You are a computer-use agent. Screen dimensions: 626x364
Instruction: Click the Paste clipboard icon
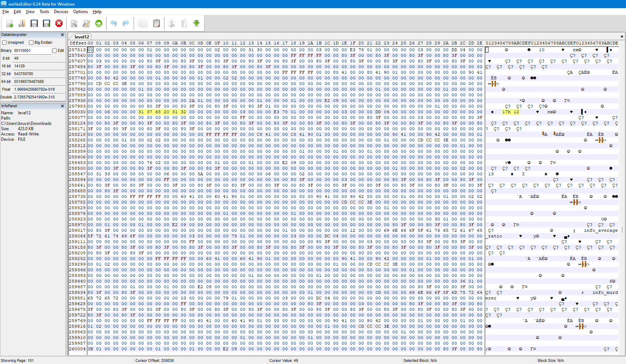pyautogui.click(x=157, y=23)
